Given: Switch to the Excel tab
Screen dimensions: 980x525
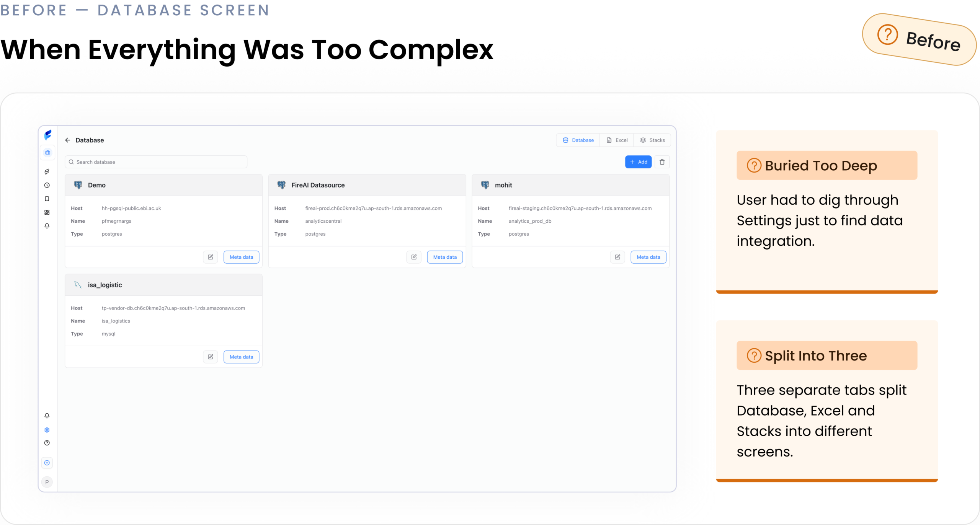Looking at the screenshot, I should tap(617, 140).
